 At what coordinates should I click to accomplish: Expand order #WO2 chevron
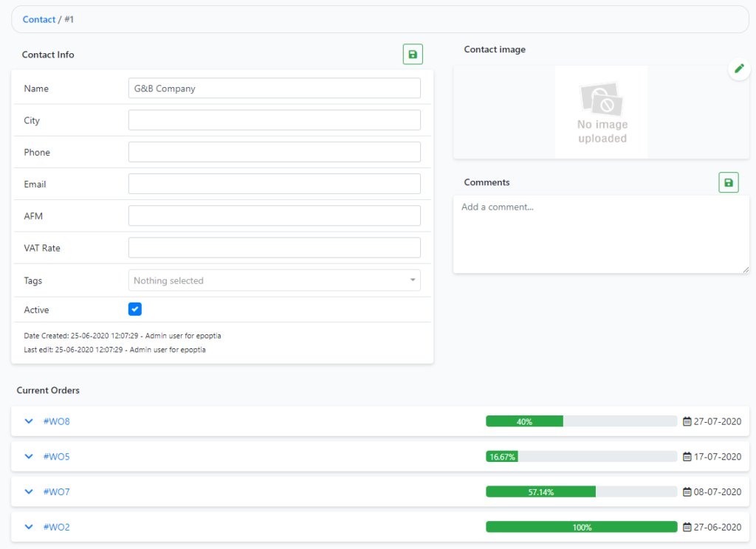29,528
